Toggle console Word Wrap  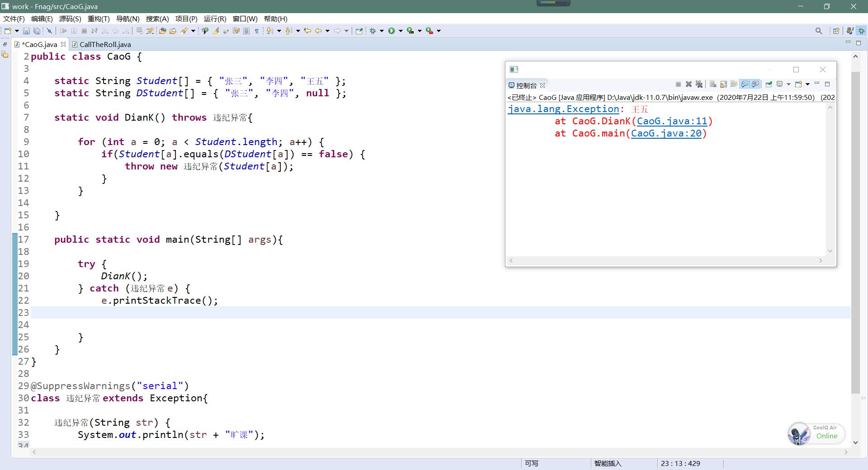[x=734, y=84]
